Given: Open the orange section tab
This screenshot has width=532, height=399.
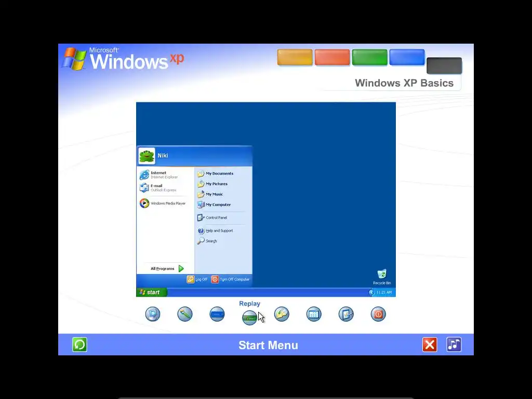Looking at the screenshot, I should (295, 57).
